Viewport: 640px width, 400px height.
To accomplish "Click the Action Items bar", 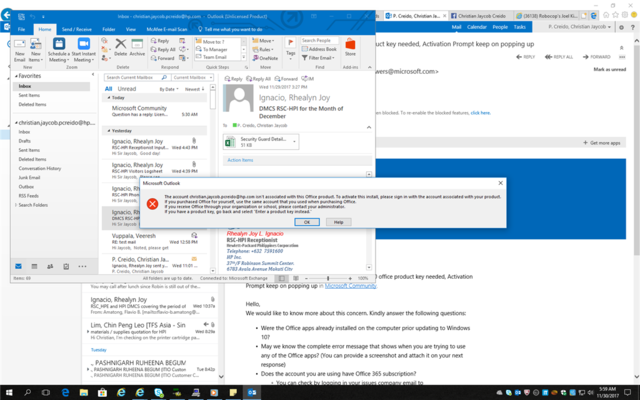I will pos(297,160).
